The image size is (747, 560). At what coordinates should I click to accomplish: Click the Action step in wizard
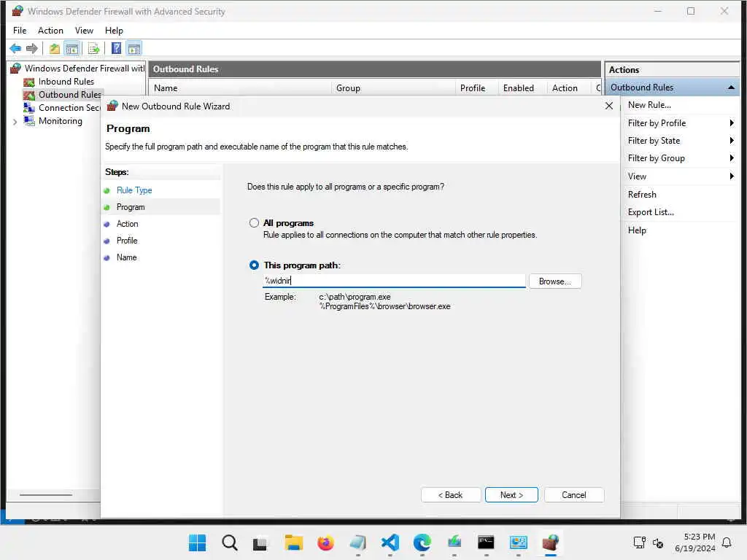[127, 224]
